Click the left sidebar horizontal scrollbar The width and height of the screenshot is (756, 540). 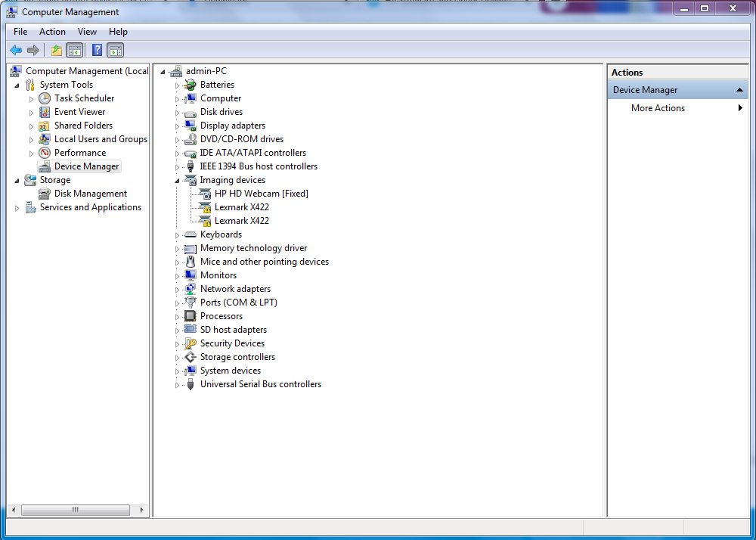coord(76,510)
